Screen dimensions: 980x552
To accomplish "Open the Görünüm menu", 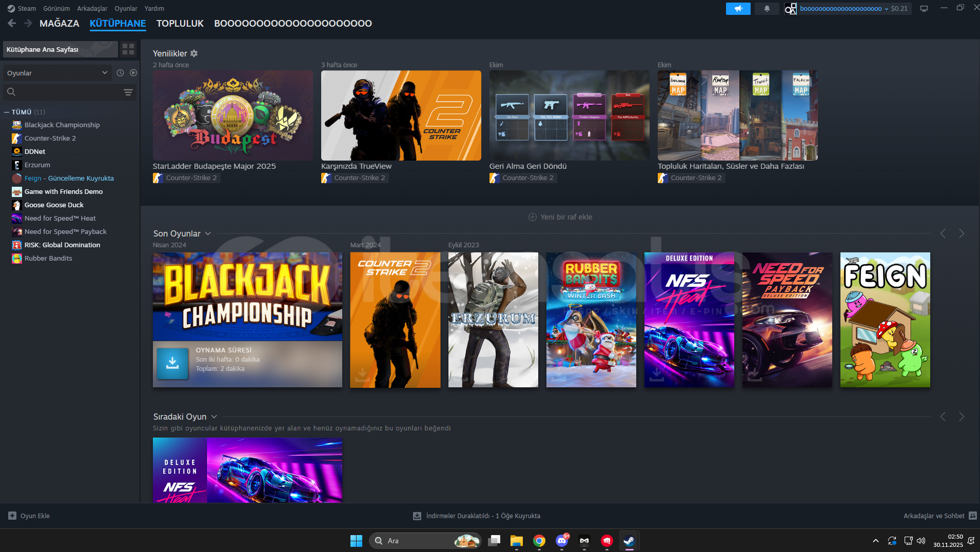I will pos(56,9).
